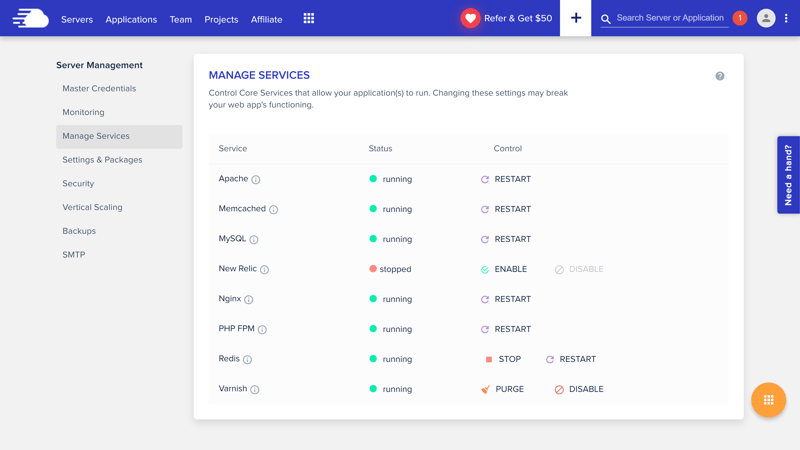This screenshot has height=450, width=800.
Task: Open the Servers menu
Action: click(x=77, y=19)
